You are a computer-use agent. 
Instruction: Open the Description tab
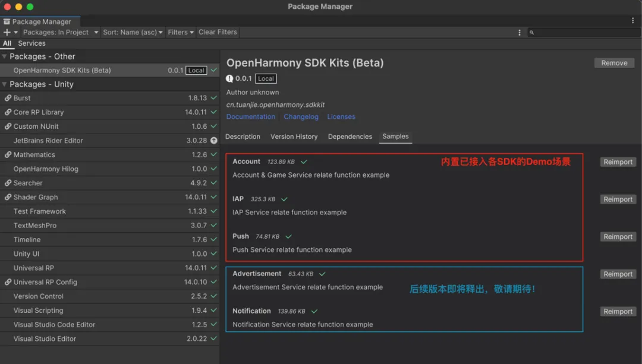[243, 137]
